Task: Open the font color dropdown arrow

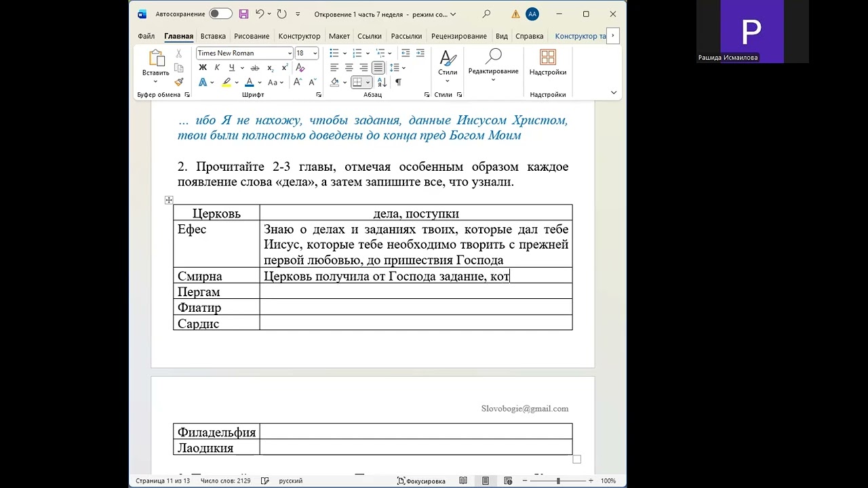Action: 260,83
